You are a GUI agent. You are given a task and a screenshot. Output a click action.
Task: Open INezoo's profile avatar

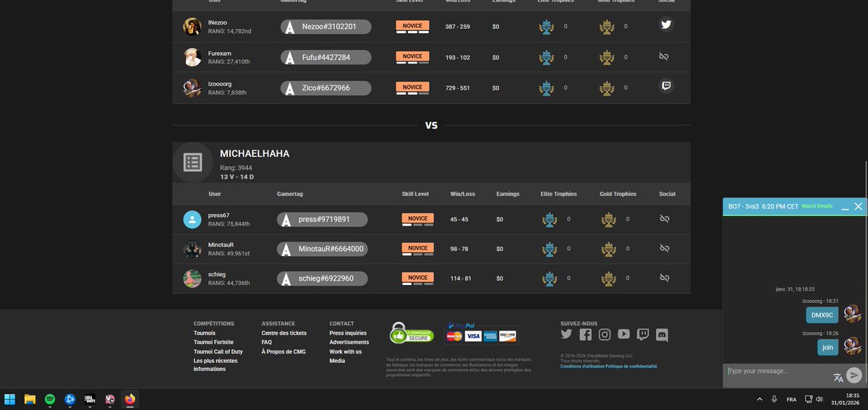point(192,27)
